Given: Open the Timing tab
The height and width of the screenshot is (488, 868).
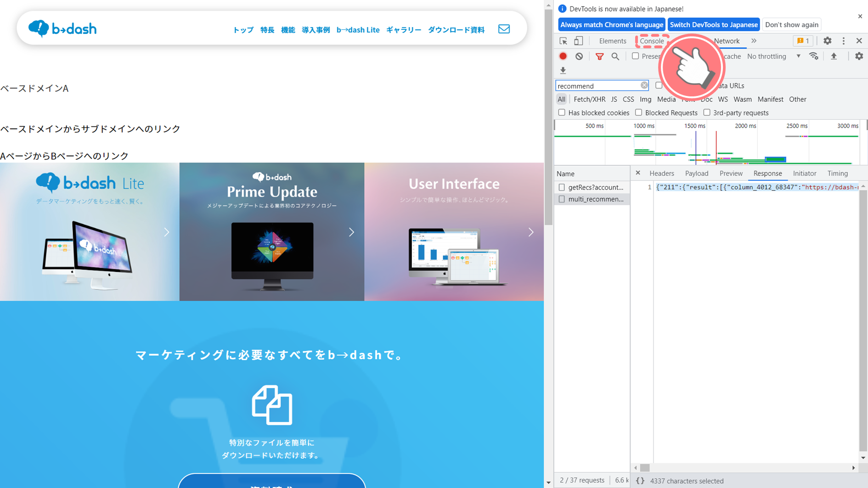Looking at the screenshot, I should click(838, 173).
